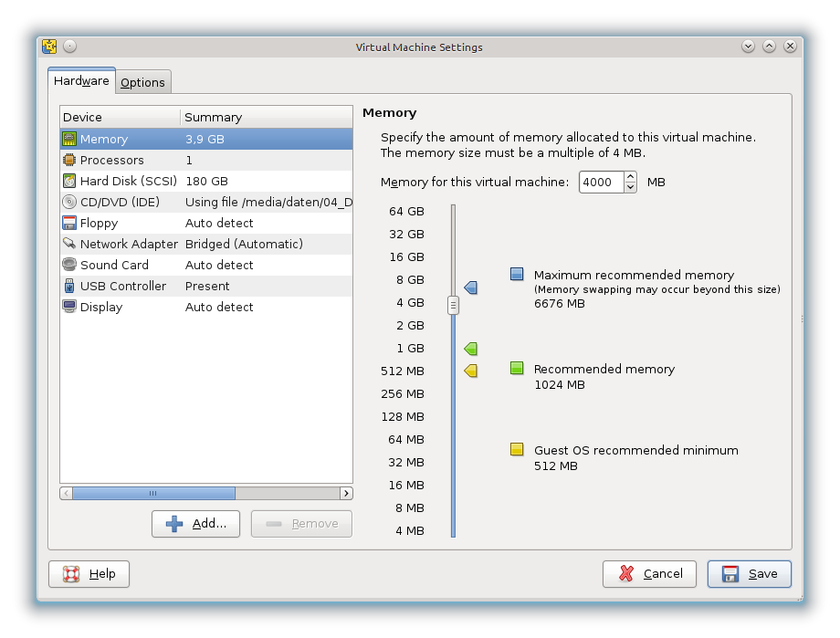Click Save to apply settings
Screen dimensions: 840x638
pos(750,573)
